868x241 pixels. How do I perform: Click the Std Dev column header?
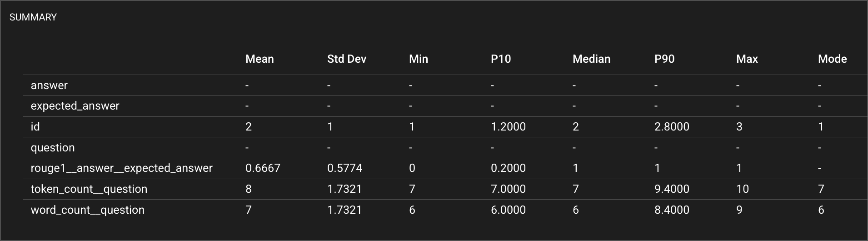click(x=346, y=59)
